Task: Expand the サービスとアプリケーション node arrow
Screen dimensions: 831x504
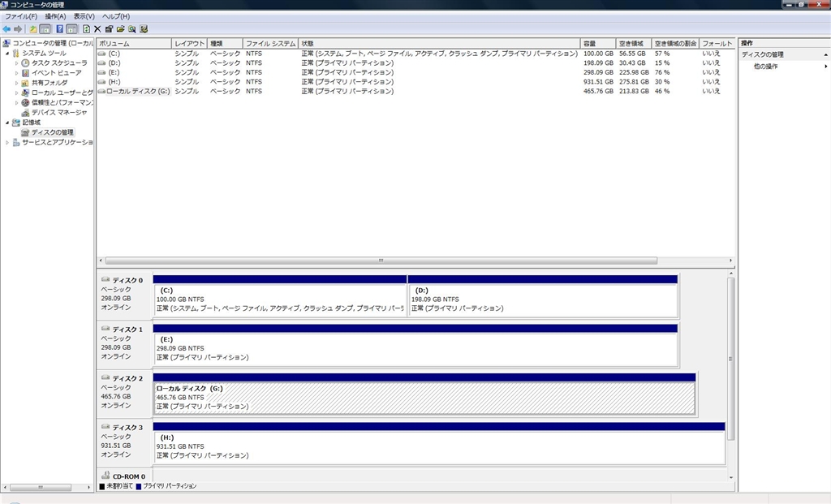Action: coord(7,142)
